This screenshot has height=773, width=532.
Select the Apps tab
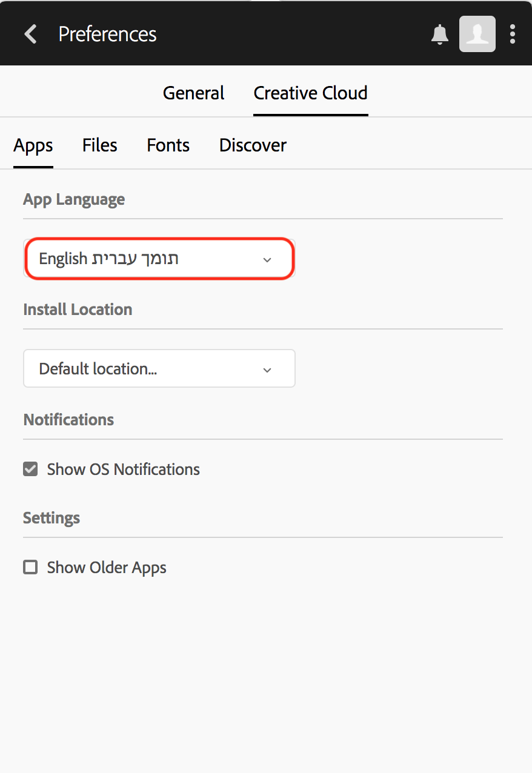(33, 145)
